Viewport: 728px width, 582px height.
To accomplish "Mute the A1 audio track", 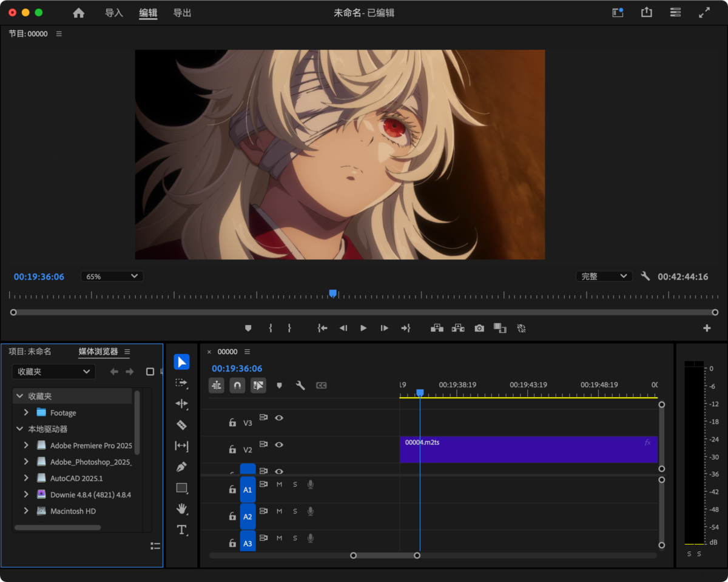I will click(280, 484).
